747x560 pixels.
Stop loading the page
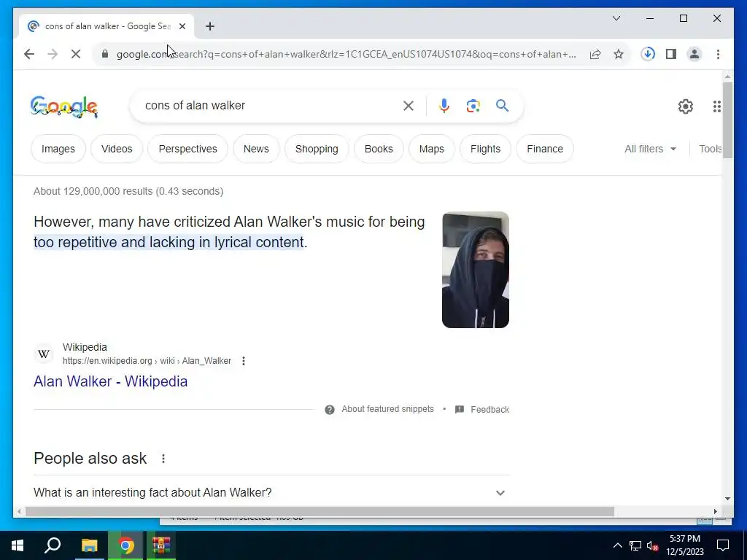coord(76,54)
